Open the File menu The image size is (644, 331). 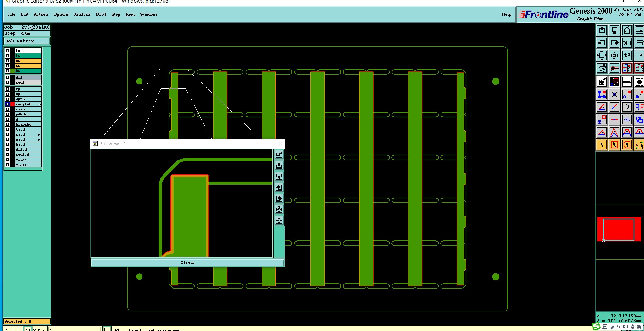pos(11,14)
